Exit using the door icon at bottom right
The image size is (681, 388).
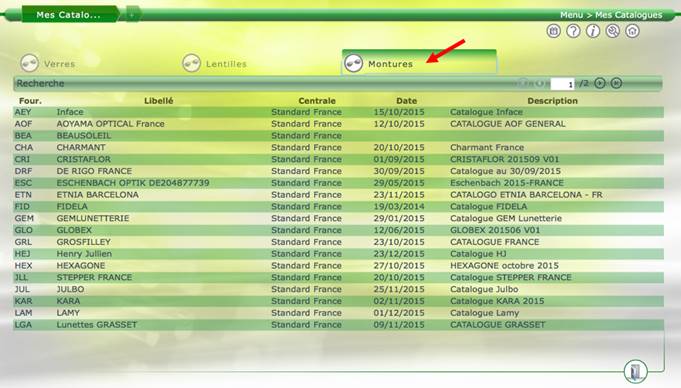coord(636,371)
